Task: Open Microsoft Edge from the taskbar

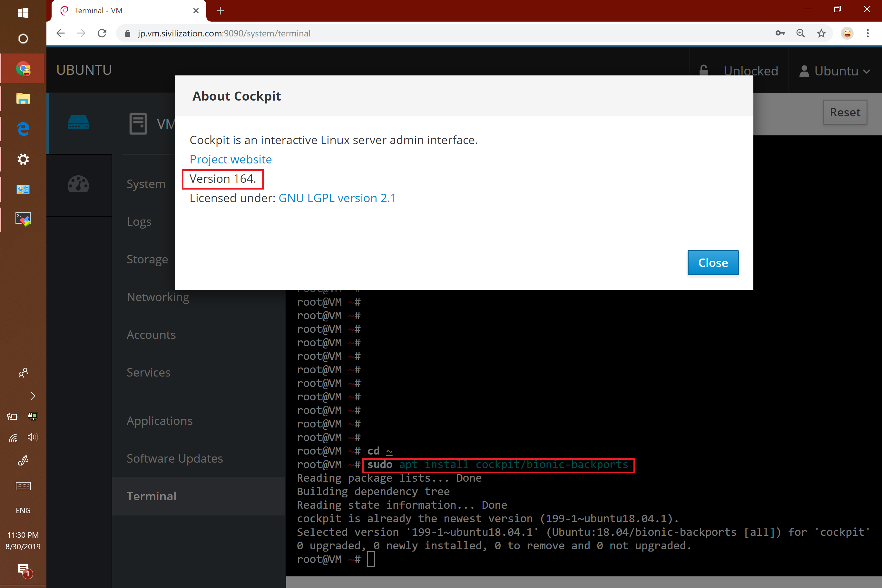Action: (23, 129)
